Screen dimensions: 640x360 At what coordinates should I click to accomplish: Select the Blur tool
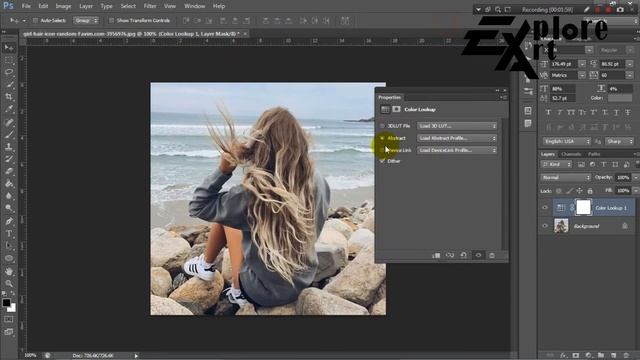[9, 196]
